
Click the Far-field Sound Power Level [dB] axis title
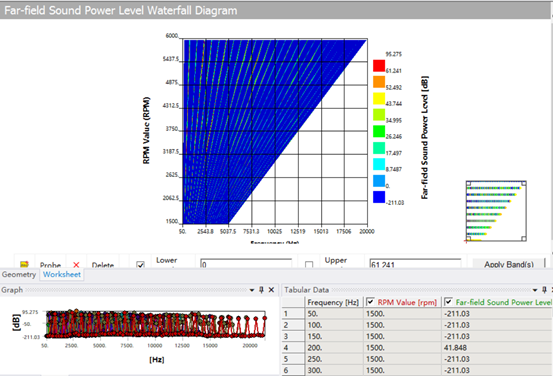tap(425, 138)
